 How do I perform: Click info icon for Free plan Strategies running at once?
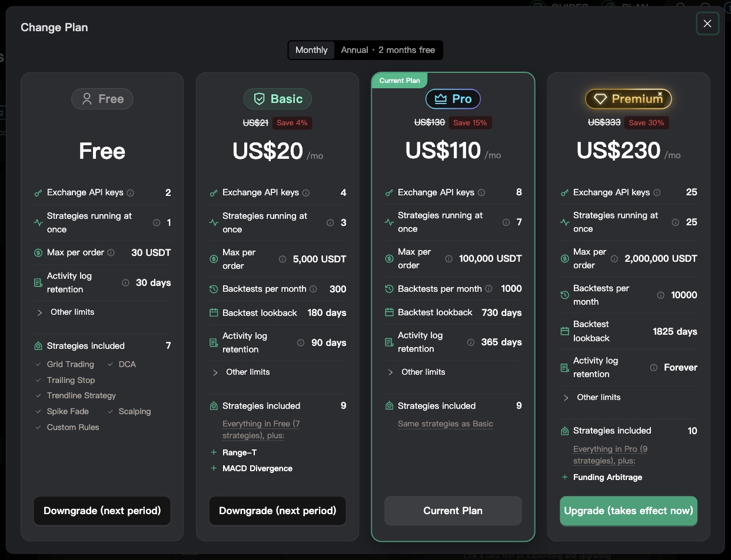[157, 223]
